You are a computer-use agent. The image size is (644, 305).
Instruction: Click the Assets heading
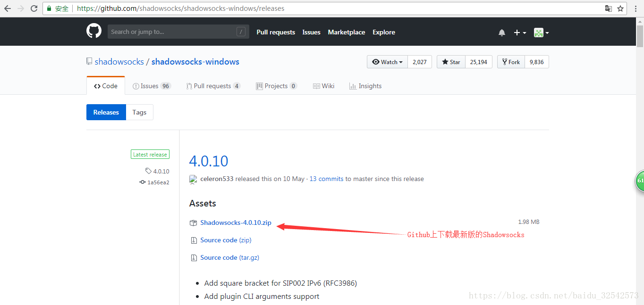(x=203, y=204)
